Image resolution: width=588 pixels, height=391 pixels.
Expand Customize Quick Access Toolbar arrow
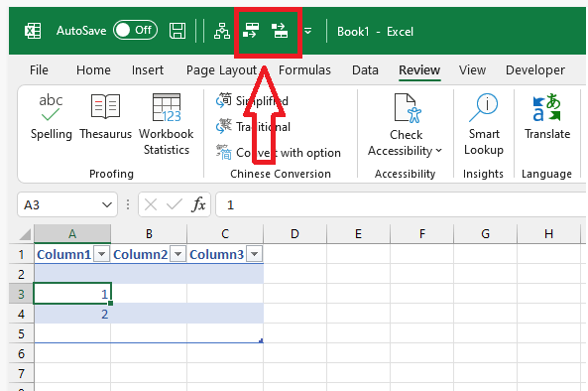pos(307,31)
